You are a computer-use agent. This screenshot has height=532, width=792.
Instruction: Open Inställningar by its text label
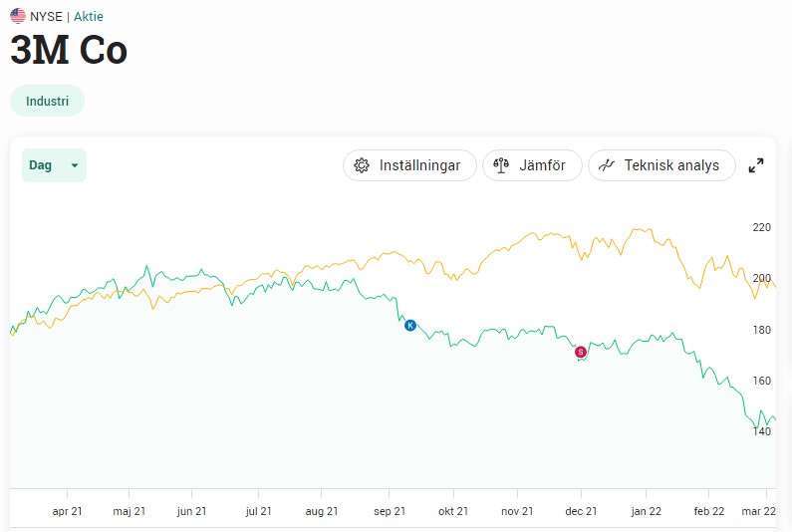(419, 165)
